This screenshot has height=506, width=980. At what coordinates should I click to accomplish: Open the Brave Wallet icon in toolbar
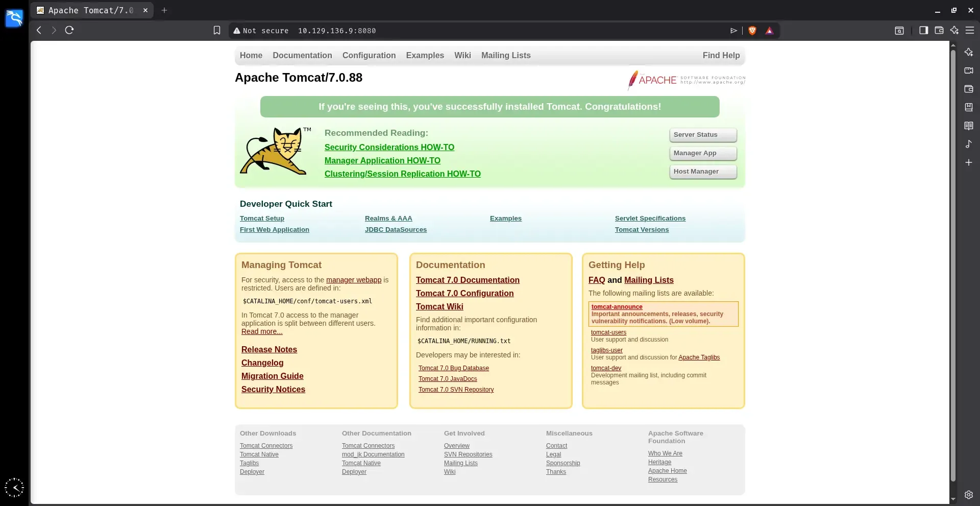pos(939,31)
